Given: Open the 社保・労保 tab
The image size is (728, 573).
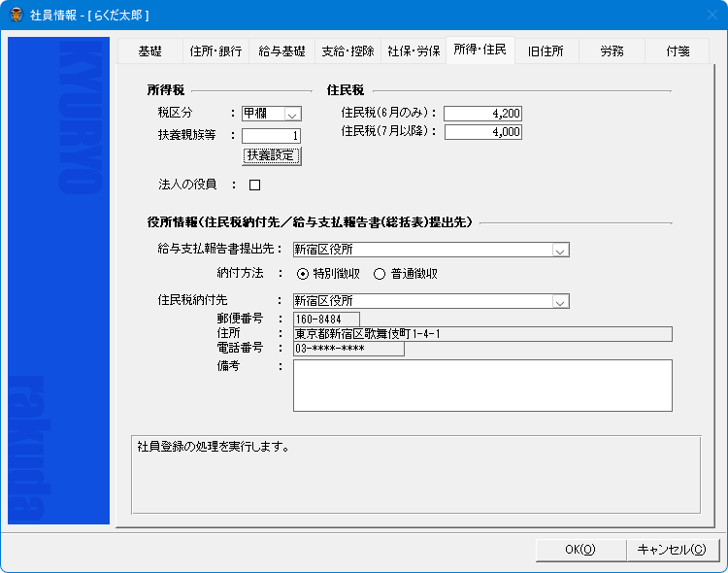Looking at the screenshot, I should 414,51.
